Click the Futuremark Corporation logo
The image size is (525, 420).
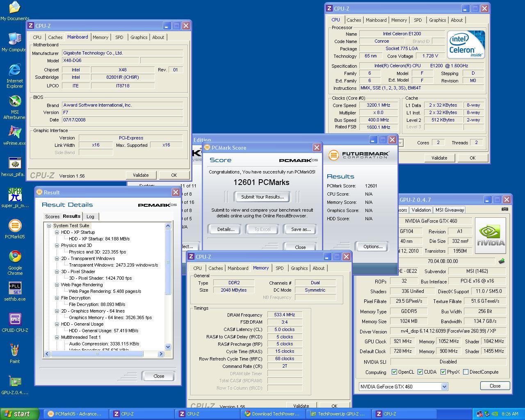(x=358, y=155)
